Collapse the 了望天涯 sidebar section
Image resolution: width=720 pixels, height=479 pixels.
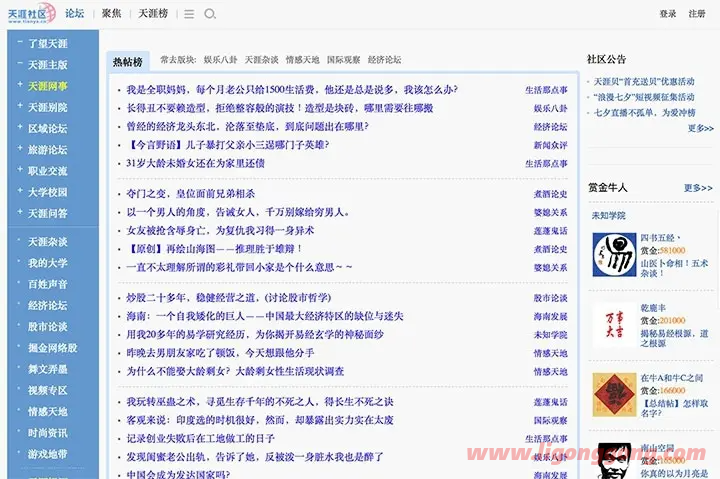20,42
